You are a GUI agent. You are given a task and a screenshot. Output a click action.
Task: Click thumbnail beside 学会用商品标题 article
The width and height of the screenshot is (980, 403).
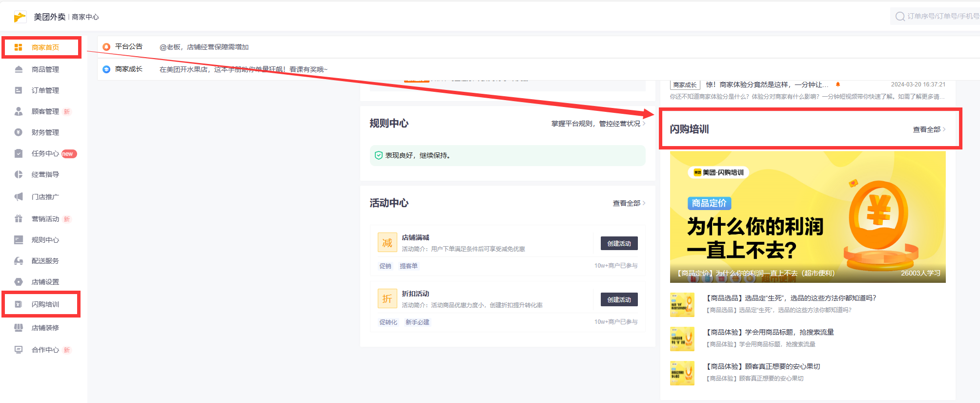[x=682, y=339]
